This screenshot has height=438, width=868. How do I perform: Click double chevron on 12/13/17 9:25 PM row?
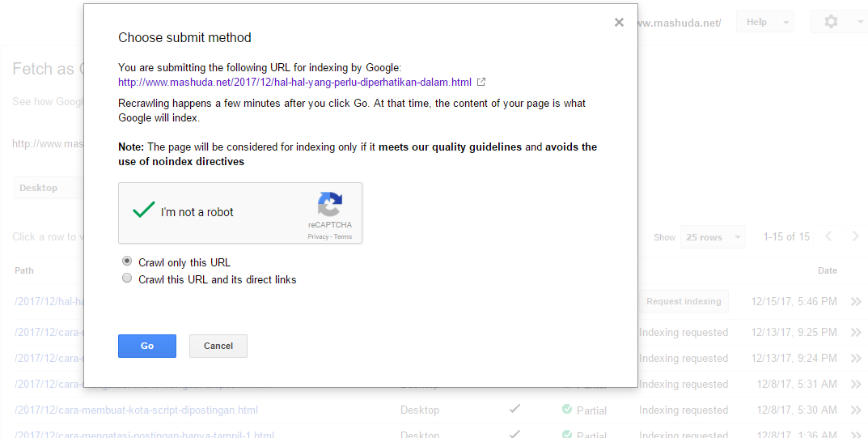point(856,332)
